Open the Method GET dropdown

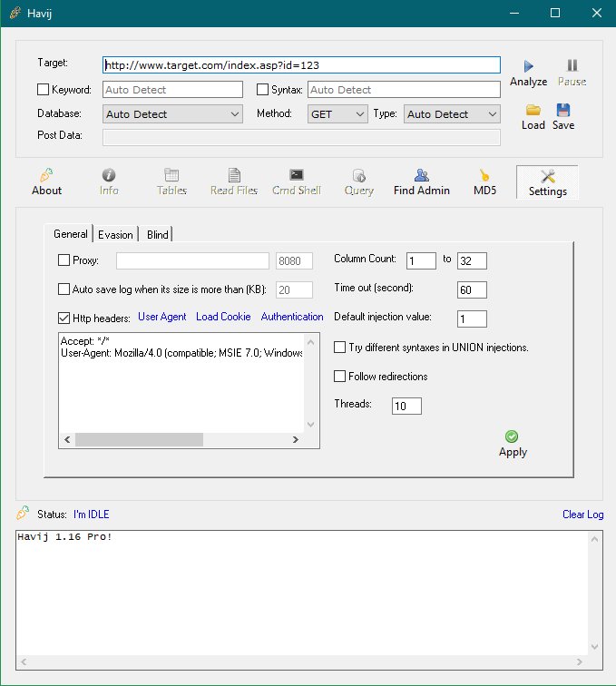point(337,114)
